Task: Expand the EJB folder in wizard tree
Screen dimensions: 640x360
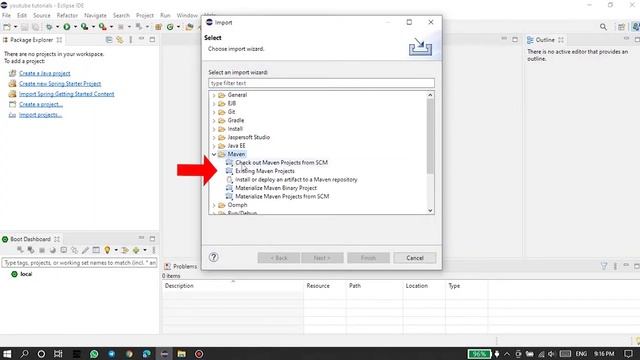Action: coord(214,104)
